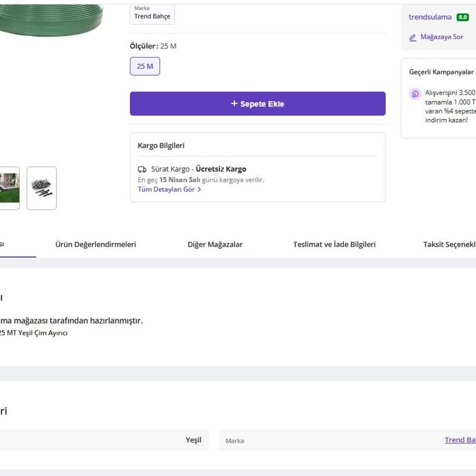
Task: Select the 25 M size option
Action: tap(145, 66)
